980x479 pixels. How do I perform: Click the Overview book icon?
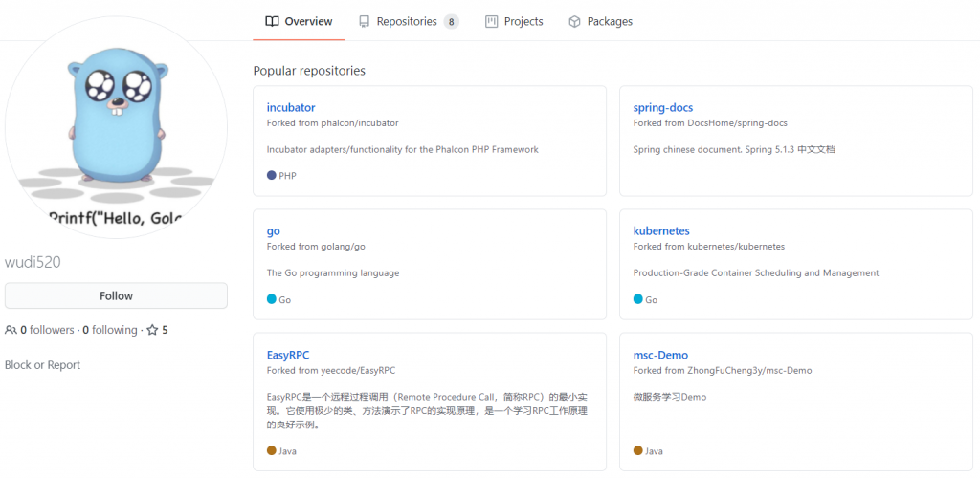coord(272,21)
